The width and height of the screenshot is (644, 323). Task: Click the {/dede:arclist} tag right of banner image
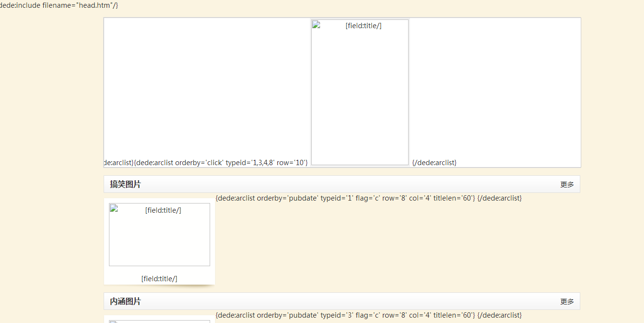pyautogui.click(x=434, y=163)
